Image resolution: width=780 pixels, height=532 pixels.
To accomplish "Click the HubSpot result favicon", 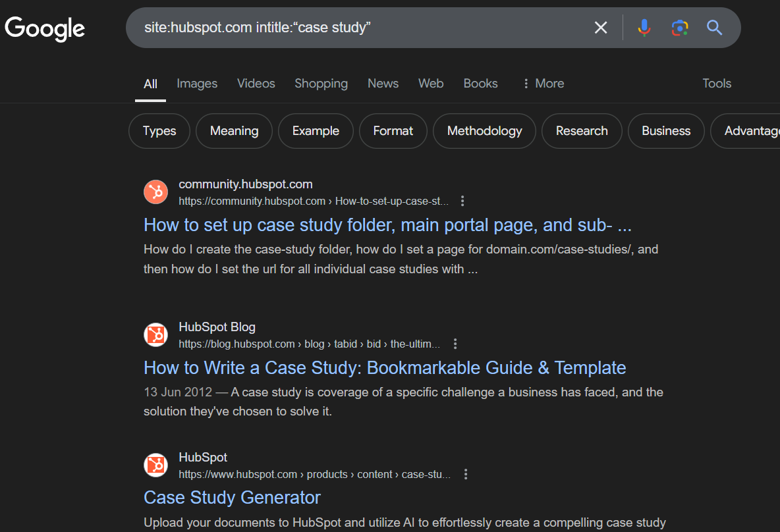I will tap(155, 465).
